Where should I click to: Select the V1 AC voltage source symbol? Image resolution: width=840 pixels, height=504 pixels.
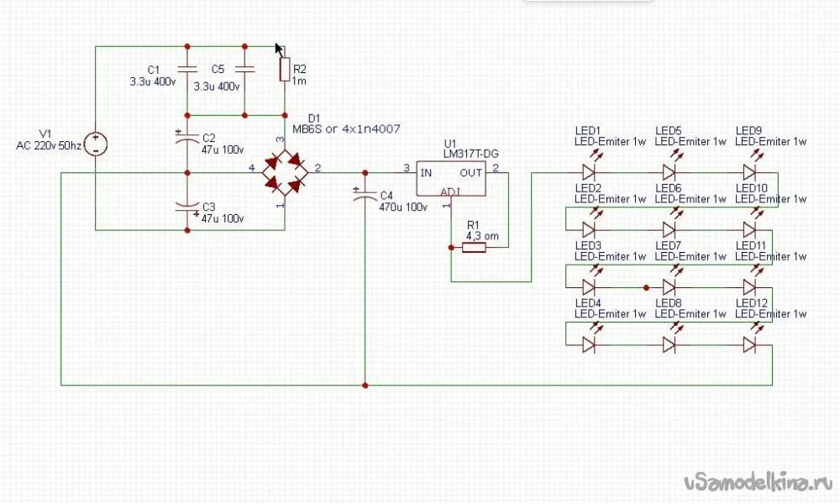click(x=96, y=144)
